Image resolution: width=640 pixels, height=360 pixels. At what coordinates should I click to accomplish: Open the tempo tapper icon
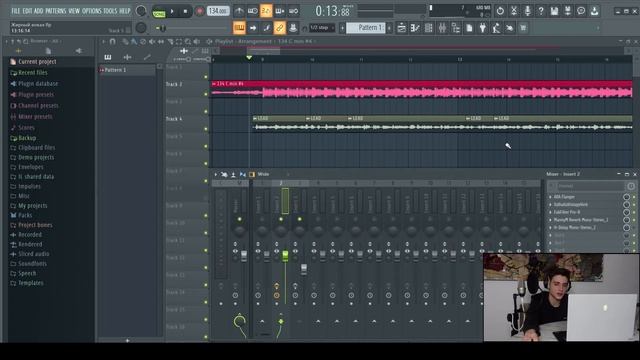click(496, 28)
